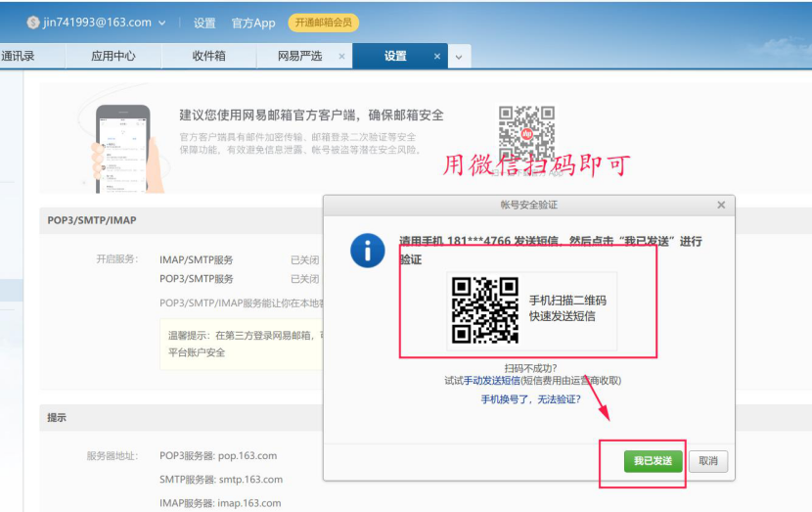Click the green 我已发送 button

[x=653, y=461]
